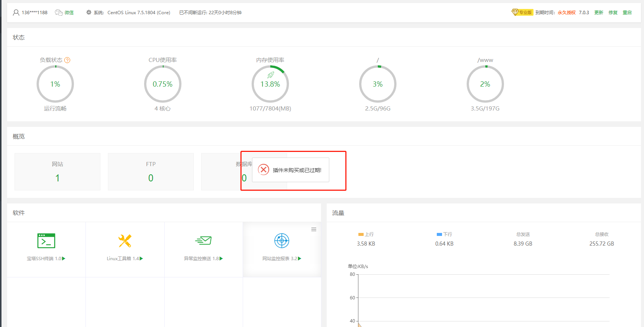Viewport: 644px width, 327px height.
Task: Open the 宝塔SSH终端 terminal icon
Action: point(46,241)
